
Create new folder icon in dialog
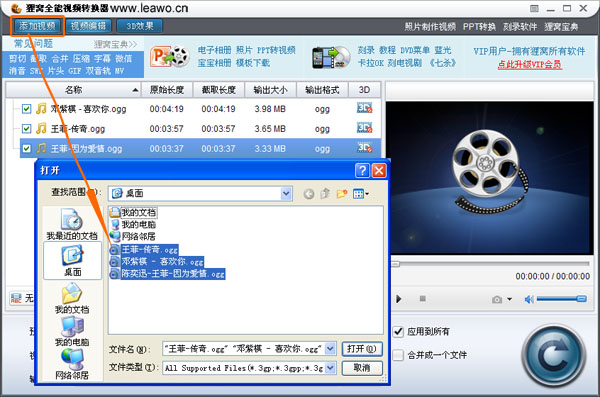pos(342,194)
